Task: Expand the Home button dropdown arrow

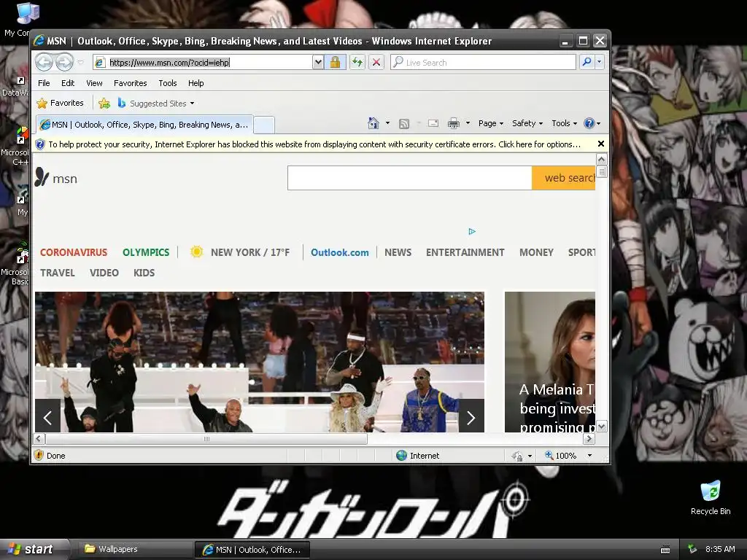Action: [387, 123]
